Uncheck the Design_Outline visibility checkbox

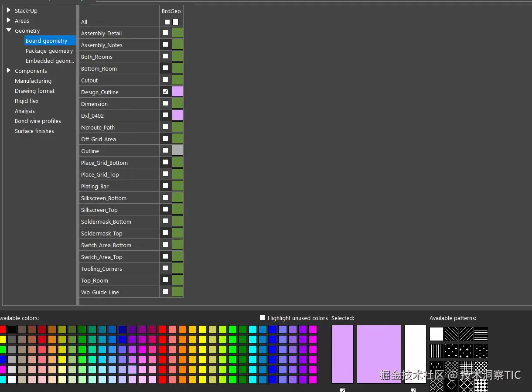(165, 92)
